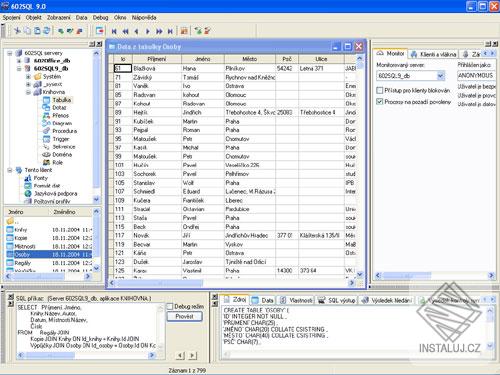Open the Zobrazení menu
Image resolution: width=500 pixels, height=375 pixels.
pyautogui.click(x=59, y=17)
